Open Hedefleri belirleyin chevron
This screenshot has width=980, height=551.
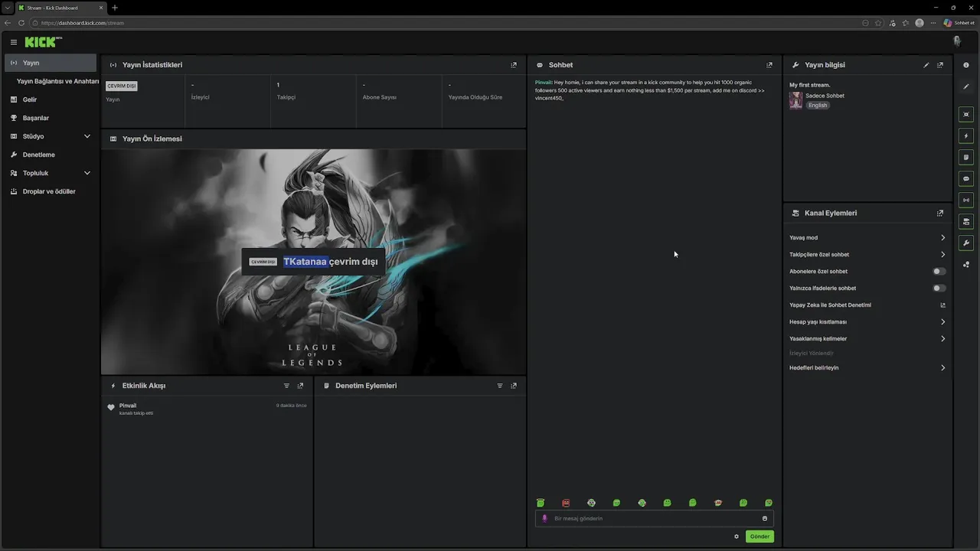[x=942, y=367]
